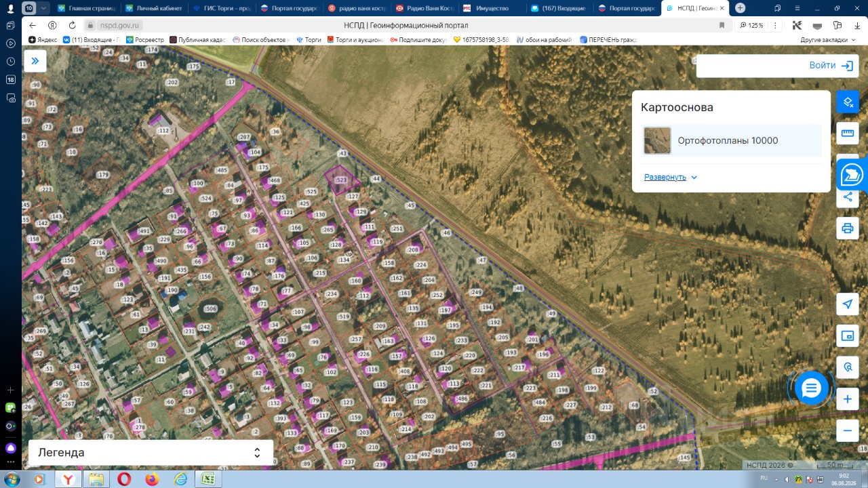Zoom out with the minus button
This screenshot has width=868, height=488.
click(x=847, y=430)
